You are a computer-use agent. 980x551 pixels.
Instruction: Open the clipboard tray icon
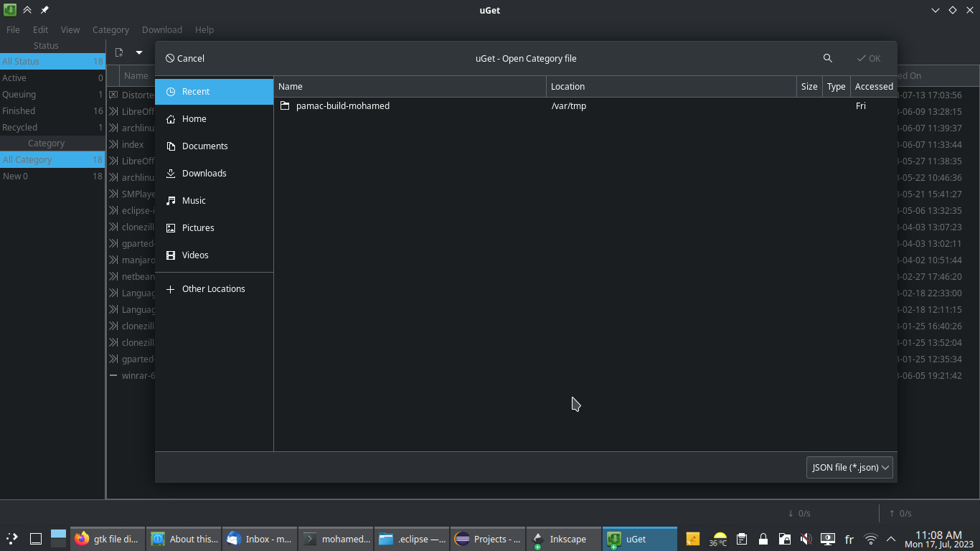point(742,539)
